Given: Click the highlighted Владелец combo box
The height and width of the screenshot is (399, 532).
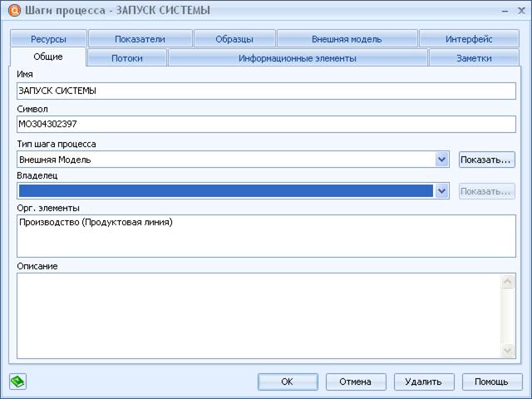Looking at the screenshot, I should tap(233, 191).
